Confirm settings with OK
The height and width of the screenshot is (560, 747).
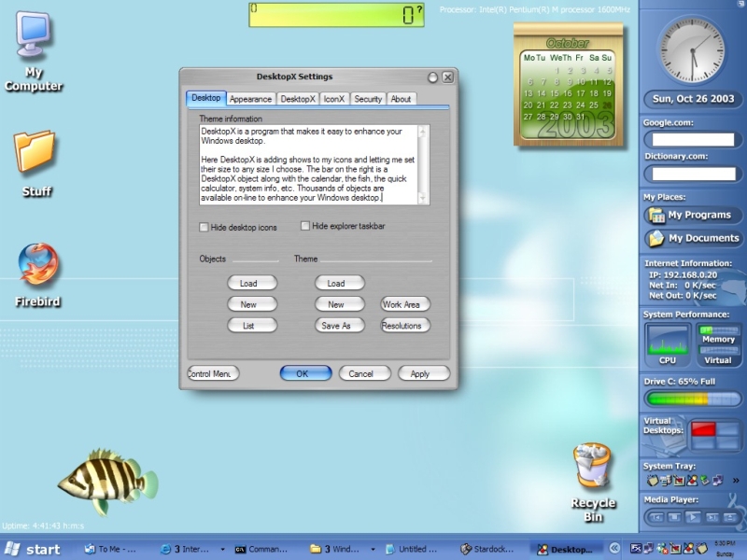(306, 374)
